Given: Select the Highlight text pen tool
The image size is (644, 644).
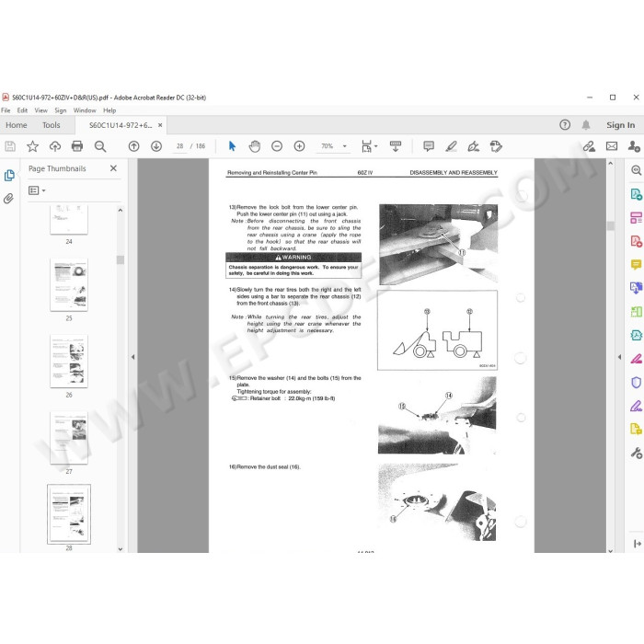Looking at the screenshot, I should point(452,146).
